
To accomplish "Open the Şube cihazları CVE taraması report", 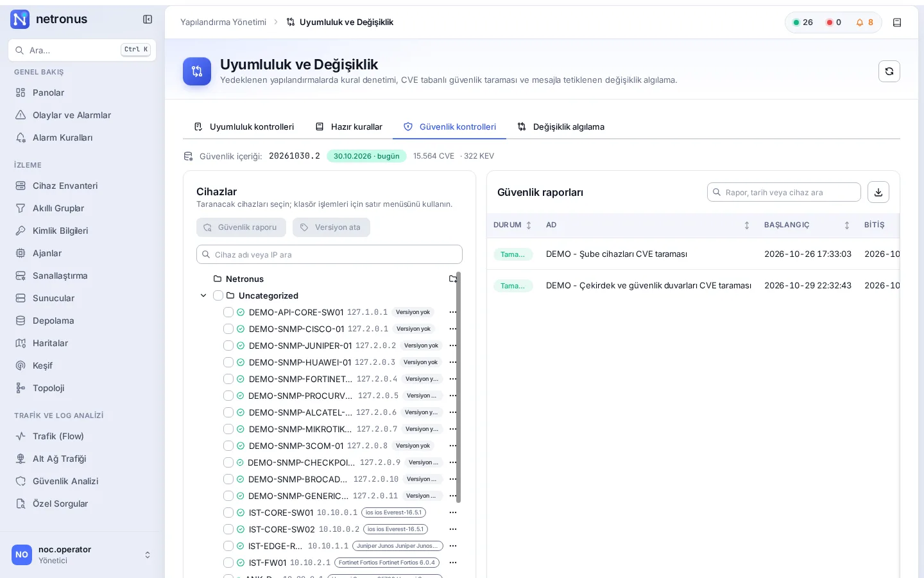I will tap(616, 254).
